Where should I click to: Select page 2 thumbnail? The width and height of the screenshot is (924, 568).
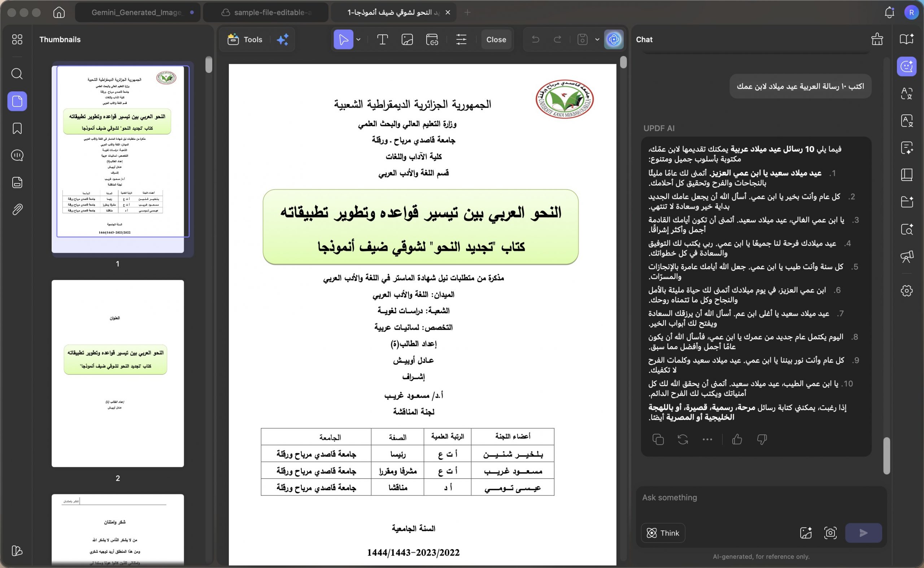point(118,373)
